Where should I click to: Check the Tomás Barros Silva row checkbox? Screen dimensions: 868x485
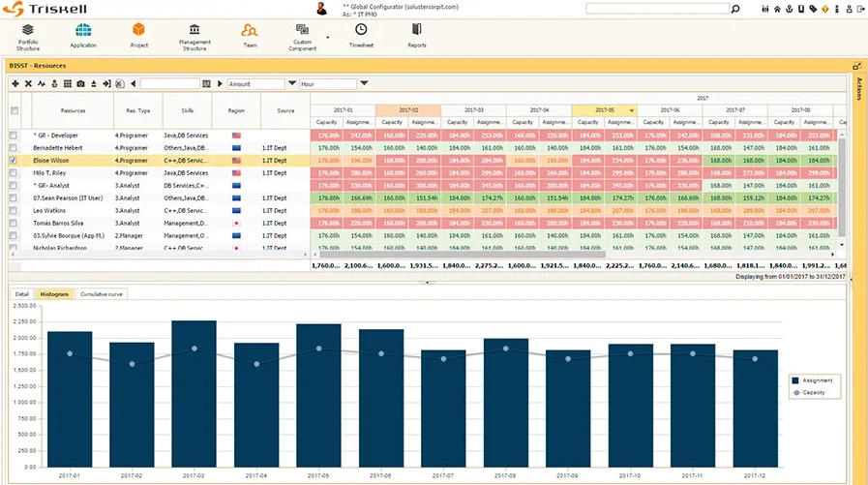[x=14, y=223]
